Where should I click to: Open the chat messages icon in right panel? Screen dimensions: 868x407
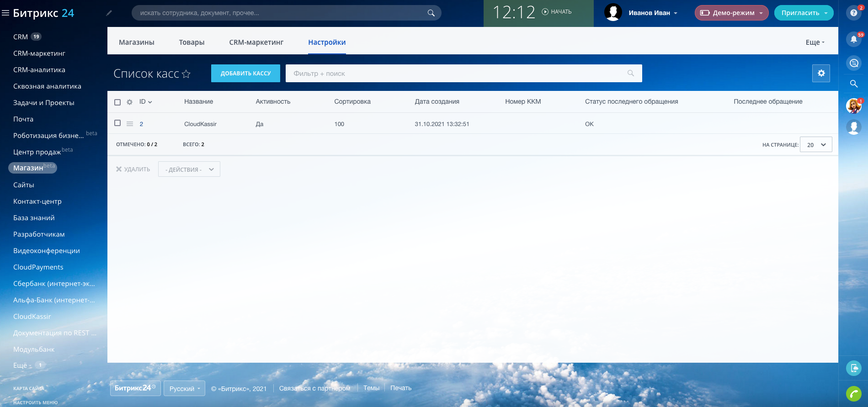click(853, 63)
